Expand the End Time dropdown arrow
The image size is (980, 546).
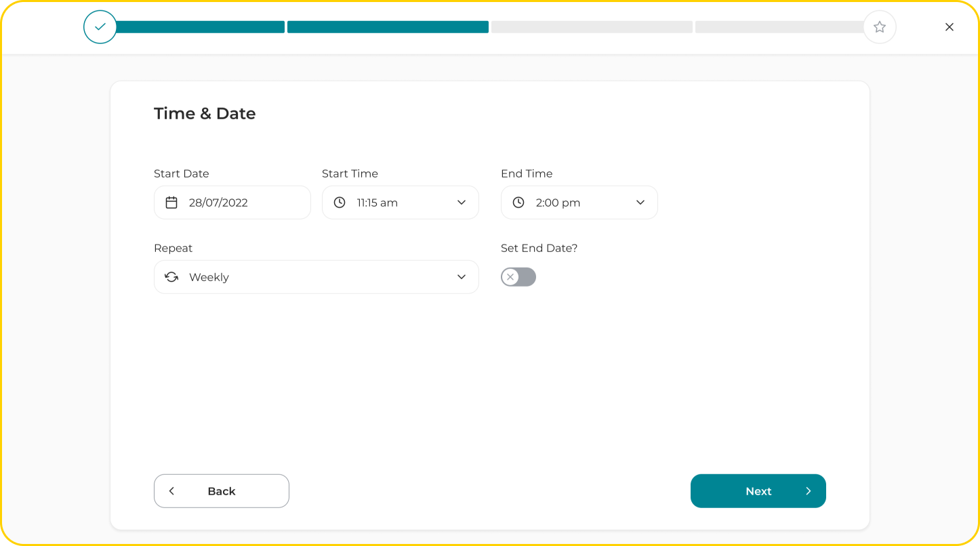(640, 203)
